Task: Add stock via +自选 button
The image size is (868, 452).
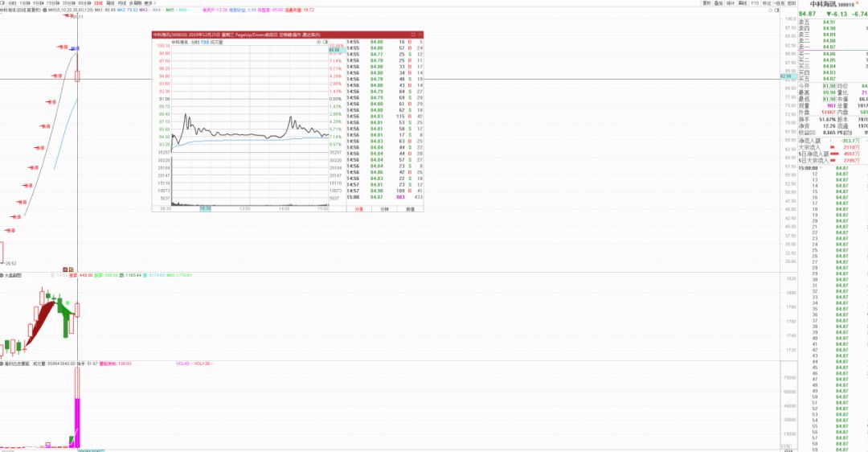Action: coord(780,2)
